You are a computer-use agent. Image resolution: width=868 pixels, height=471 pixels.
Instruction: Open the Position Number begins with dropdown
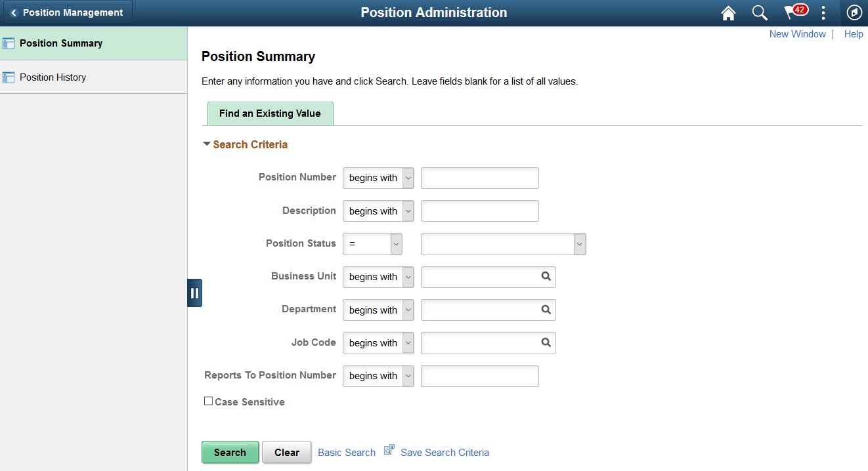coord(378,178)
